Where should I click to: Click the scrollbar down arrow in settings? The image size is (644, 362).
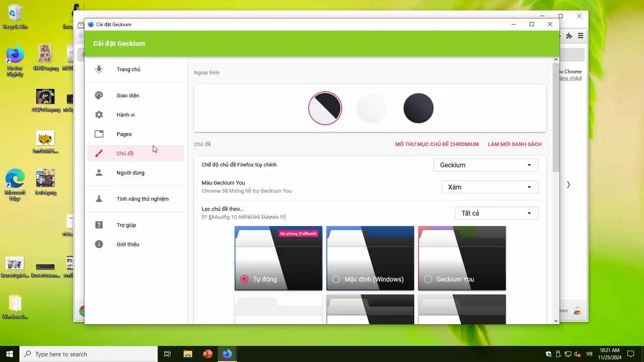556,321
